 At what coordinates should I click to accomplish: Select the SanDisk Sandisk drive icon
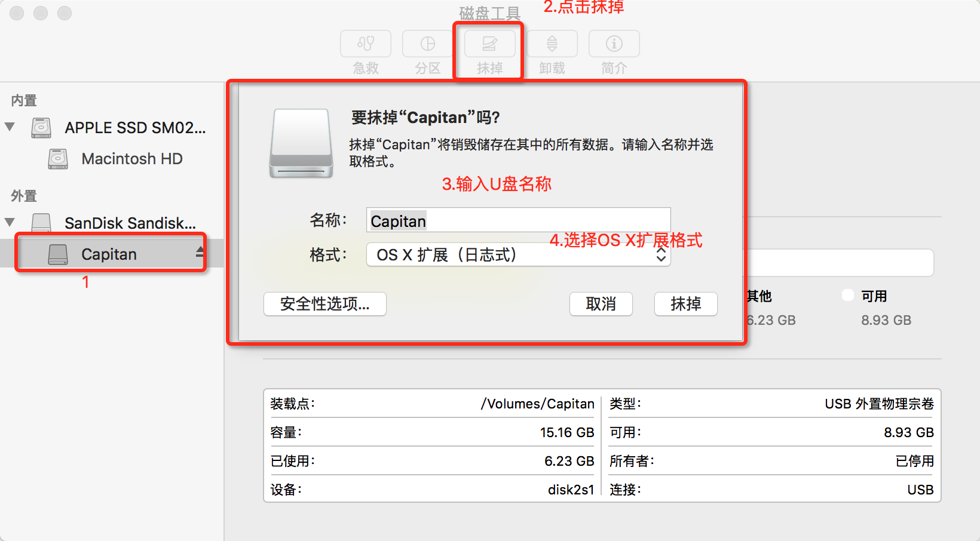[x=41, y=223]
